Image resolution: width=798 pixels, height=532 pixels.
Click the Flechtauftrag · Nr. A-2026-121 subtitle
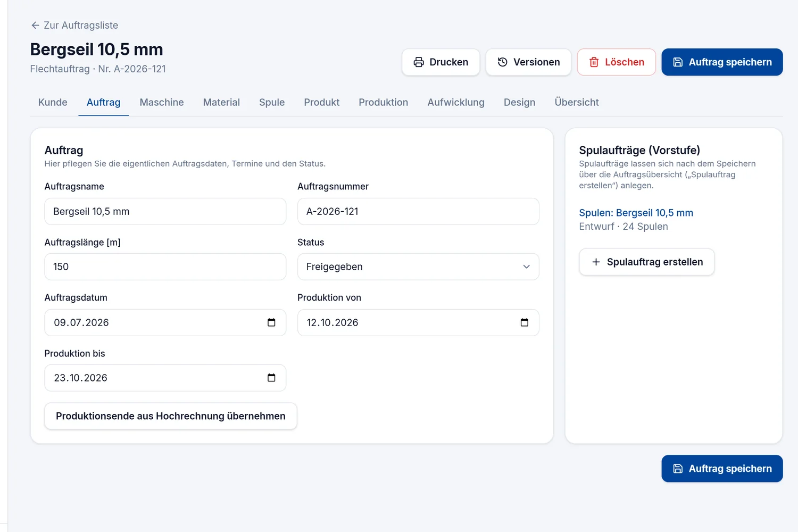click(x=98, y=69)
